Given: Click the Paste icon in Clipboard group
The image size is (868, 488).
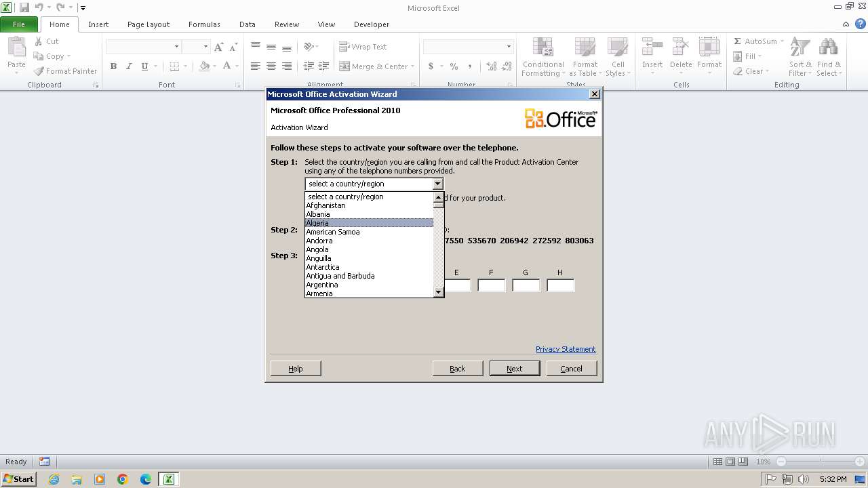Looking at the screenshot, I should coord(16,47).
